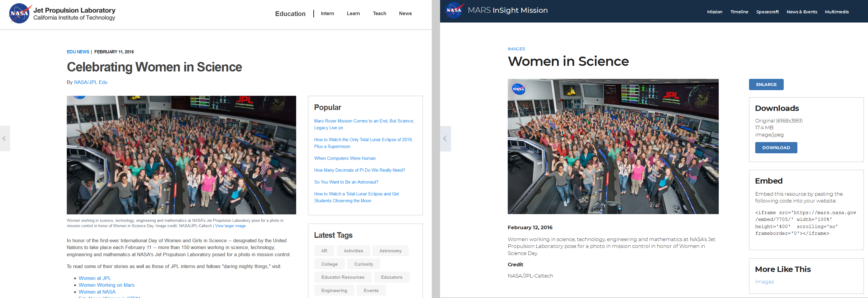Viewport: 868px width, 298px height.
Task: Open the News & Events menu item
Action: coord(802,12)
